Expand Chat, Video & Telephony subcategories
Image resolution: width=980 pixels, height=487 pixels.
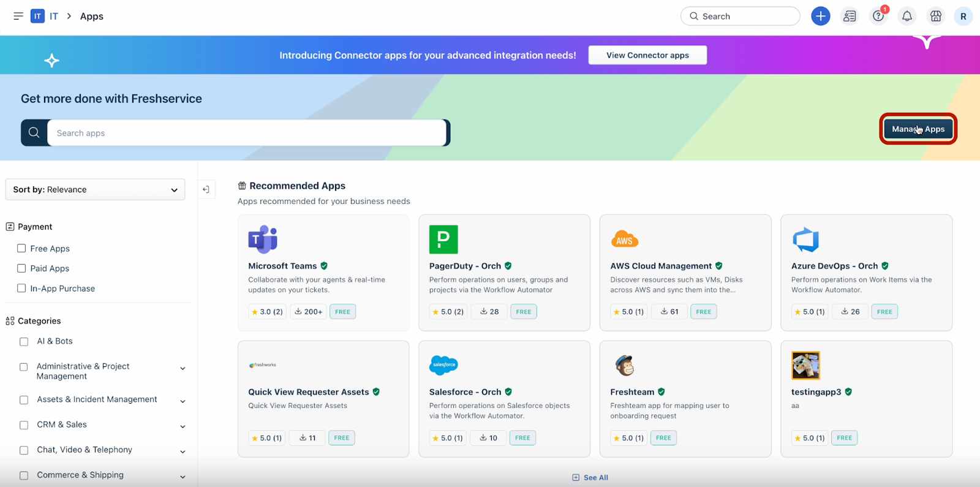(183, 451)
